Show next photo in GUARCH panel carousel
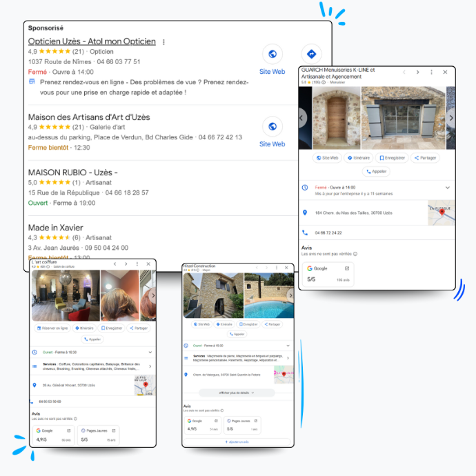The height and width of the screenshot is (476, 476). (x=451, y=118)
